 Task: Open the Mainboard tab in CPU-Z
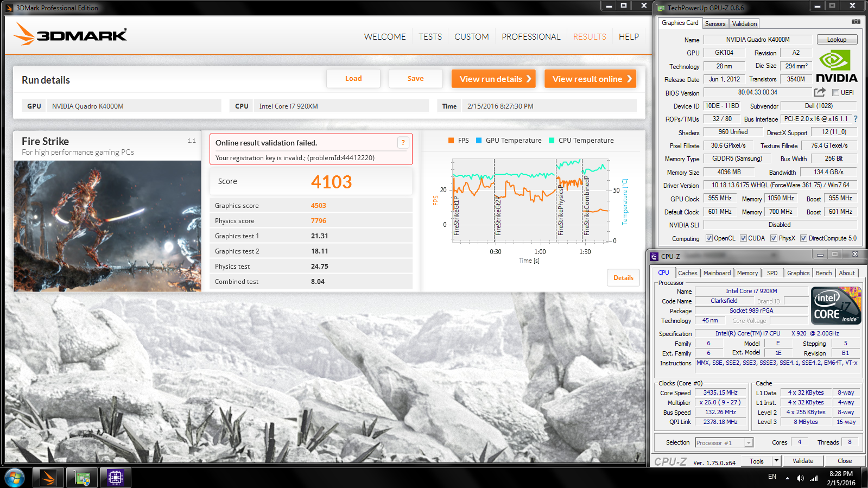(x=717, y=273)
